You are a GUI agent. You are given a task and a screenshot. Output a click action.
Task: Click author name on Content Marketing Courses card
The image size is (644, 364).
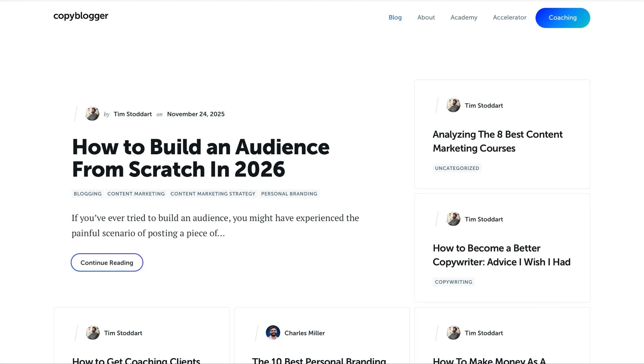[x=484, y=105]
